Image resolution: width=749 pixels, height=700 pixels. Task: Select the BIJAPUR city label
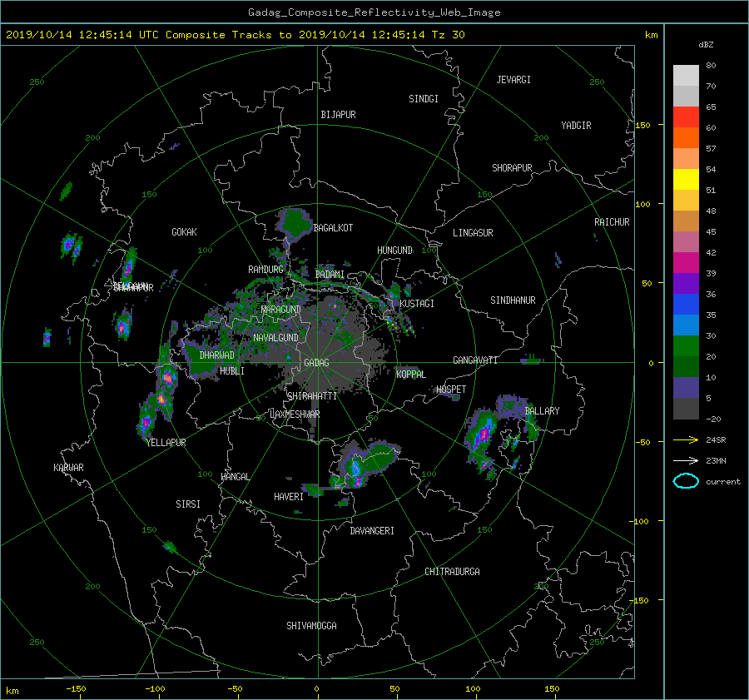pyautogui.click(x=338, y=115)
